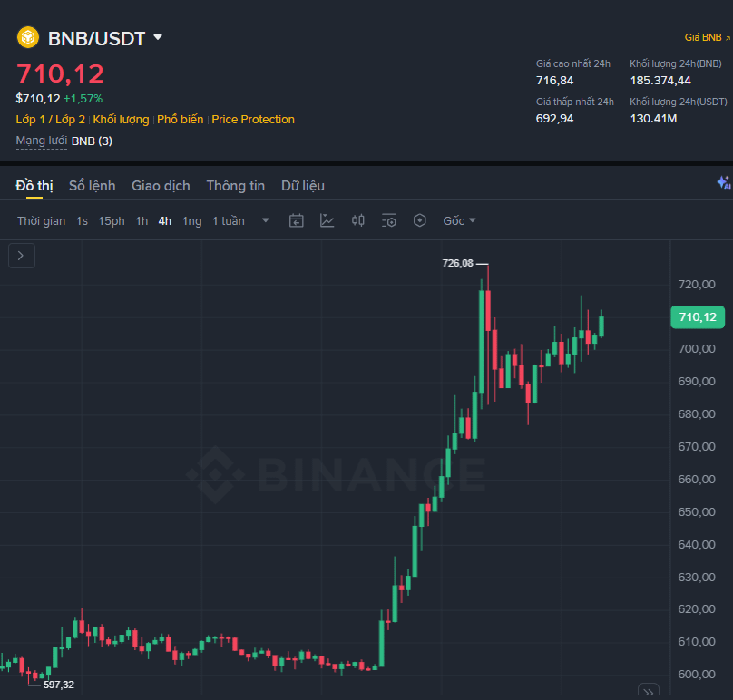Click the 600,00 price axis label
Screen dimensions: 733x700
[697, 675]
